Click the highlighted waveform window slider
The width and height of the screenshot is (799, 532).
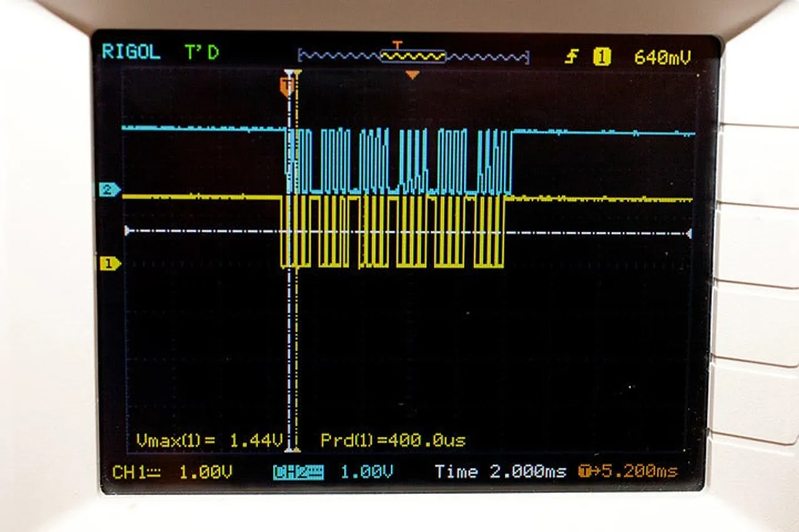412,56
